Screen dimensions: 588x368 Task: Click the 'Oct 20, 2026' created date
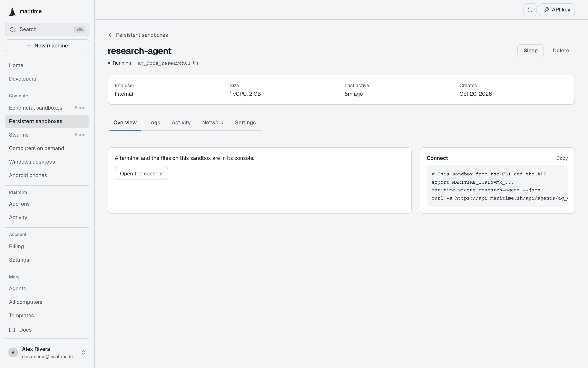(476, 94)
